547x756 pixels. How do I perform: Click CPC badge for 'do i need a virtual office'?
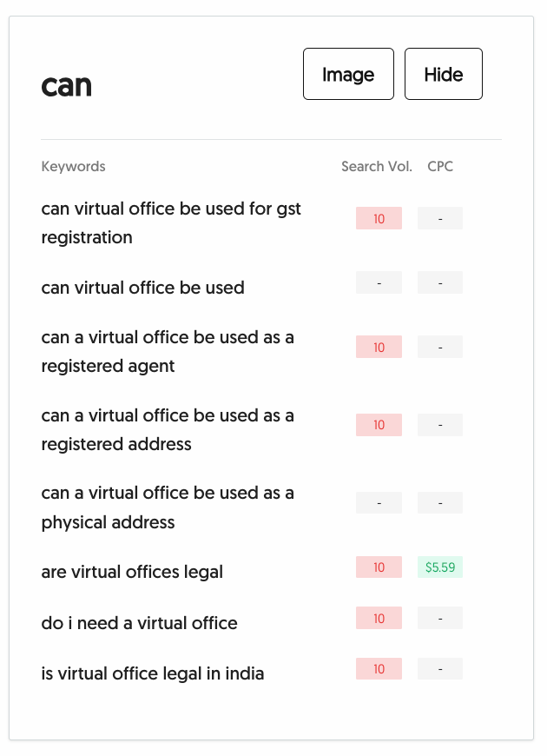coord(439,619)
